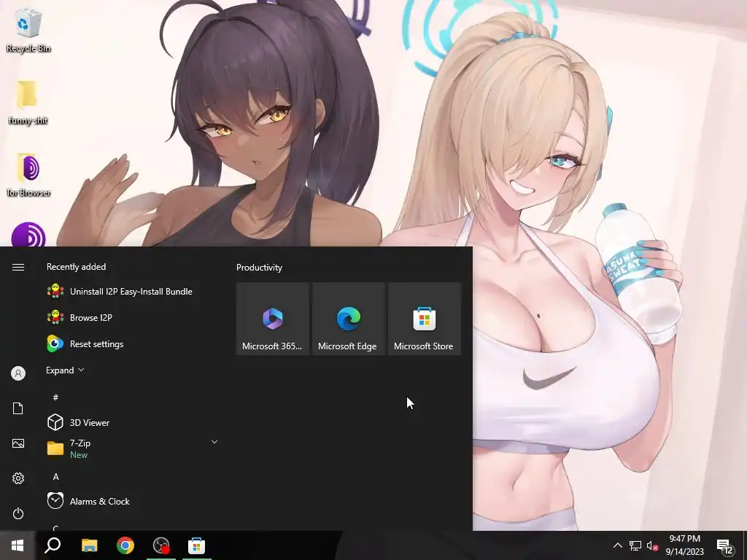Select the purple Tor icon above Start menu

(28, 235)
